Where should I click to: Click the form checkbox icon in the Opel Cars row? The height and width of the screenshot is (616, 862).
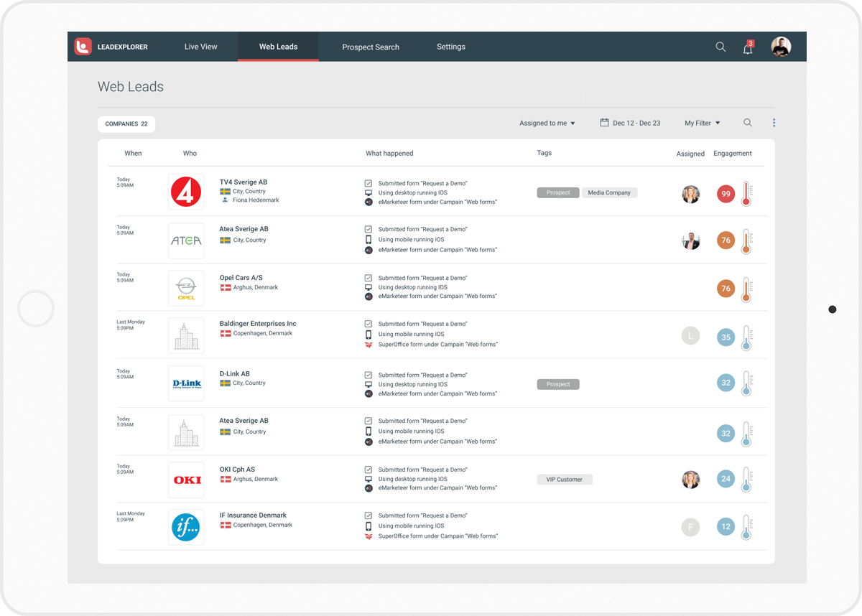point(369,278)
